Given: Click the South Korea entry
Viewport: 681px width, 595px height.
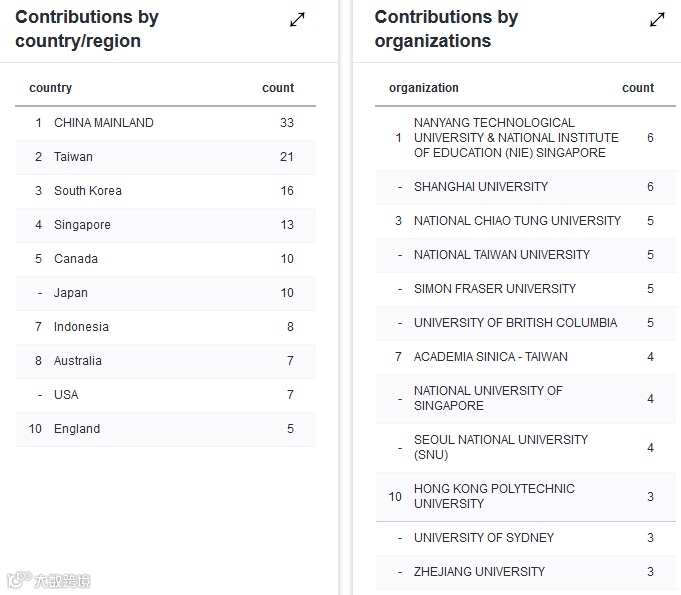Looking at the screenshot, I should point(88,191).
